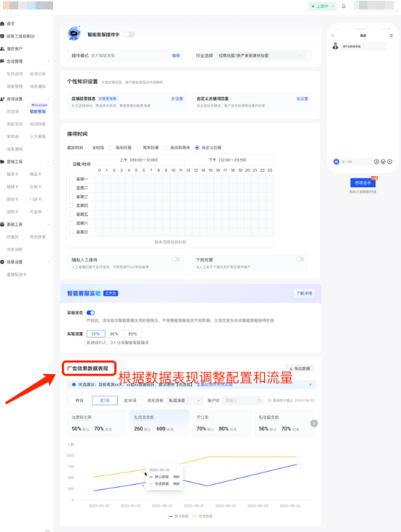The width and height of the screenshot is (401, 532).
Task: Click blue robot icon in chat input
Action: tap(336, 162)
